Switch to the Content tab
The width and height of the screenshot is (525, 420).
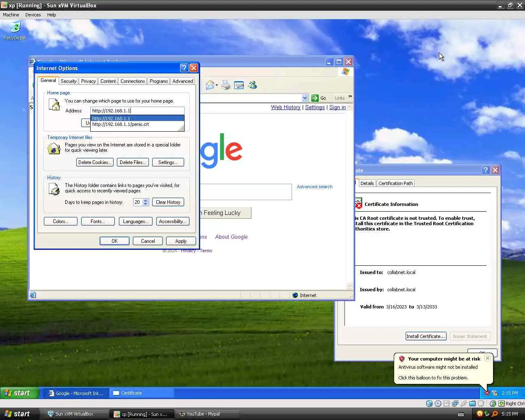coord(108,81)
